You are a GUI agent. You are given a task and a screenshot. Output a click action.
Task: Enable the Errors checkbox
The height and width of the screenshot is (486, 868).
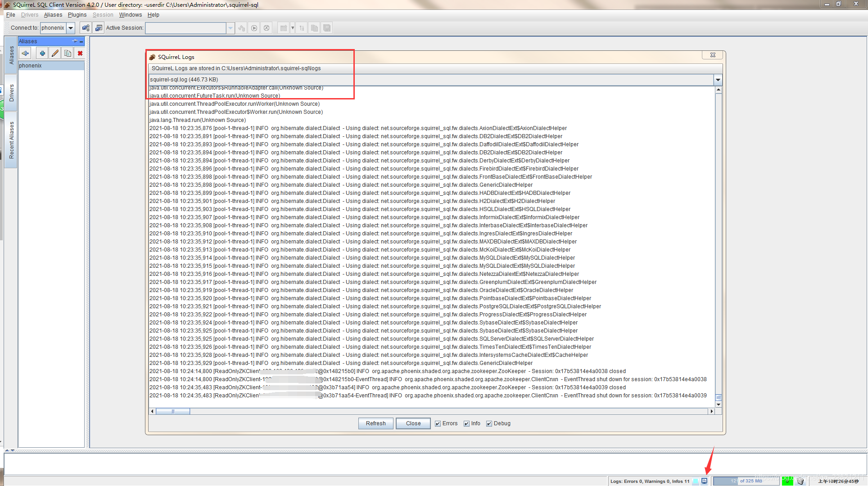point(437,423)
